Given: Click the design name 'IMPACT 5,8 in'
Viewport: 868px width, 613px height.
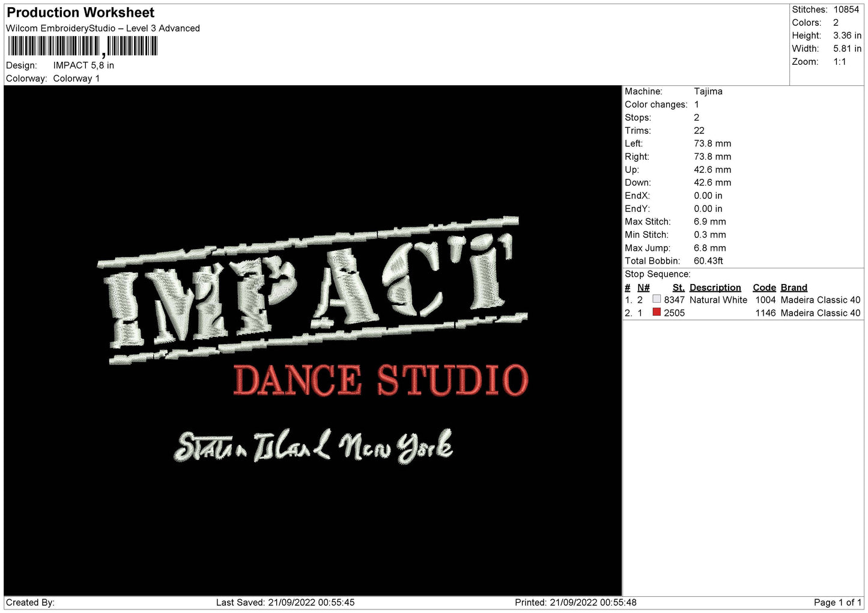Looking at the screenshot, I should point(83,65).
